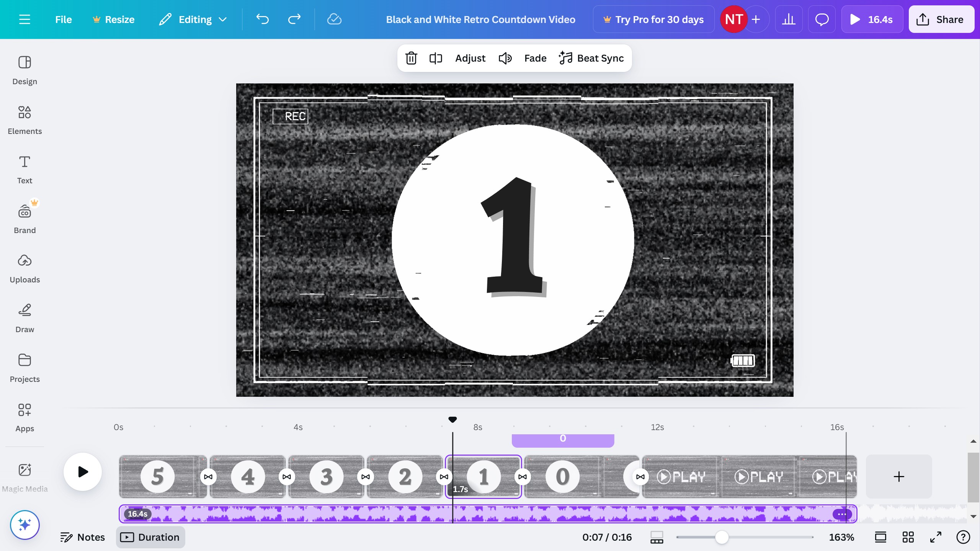Toggle the Duration timeline view
980x551 pixels.
click(x=150, y=537)
